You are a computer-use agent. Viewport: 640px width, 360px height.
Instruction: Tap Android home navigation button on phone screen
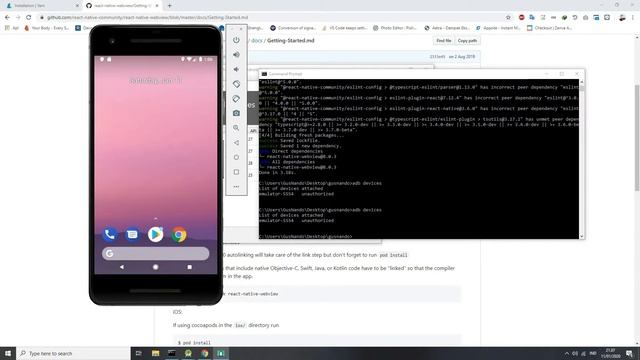click(x=156, y=267)
